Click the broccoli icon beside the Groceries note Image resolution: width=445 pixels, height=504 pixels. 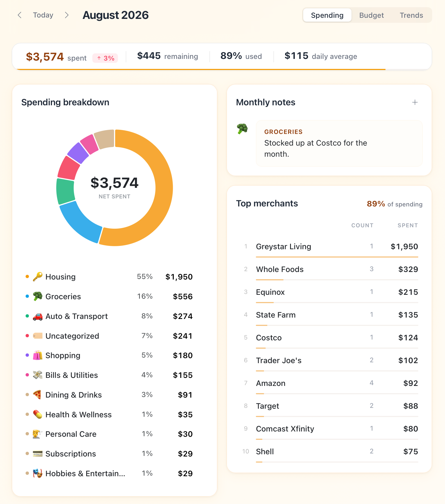tap(242, 129)
